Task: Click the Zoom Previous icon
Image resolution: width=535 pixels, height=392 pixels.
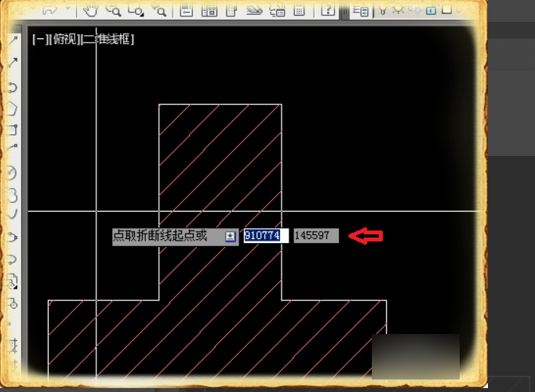Action: (x=158, y=10)
